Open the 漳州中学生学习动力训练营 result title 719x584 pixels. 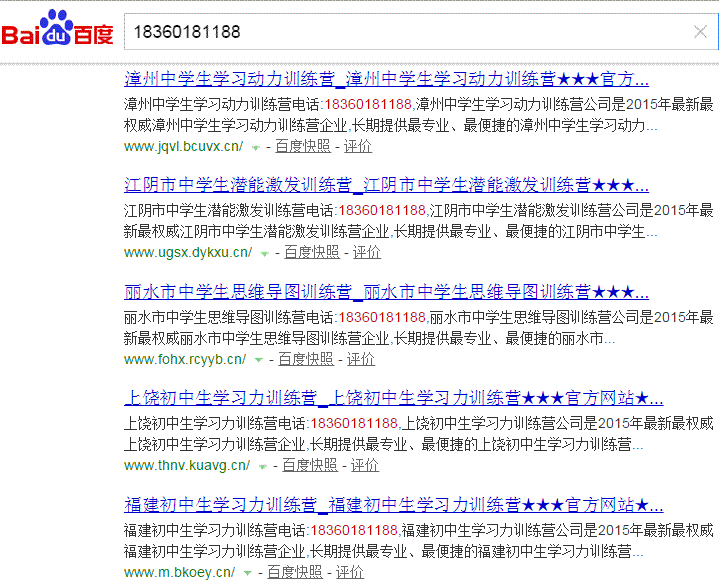386,79
